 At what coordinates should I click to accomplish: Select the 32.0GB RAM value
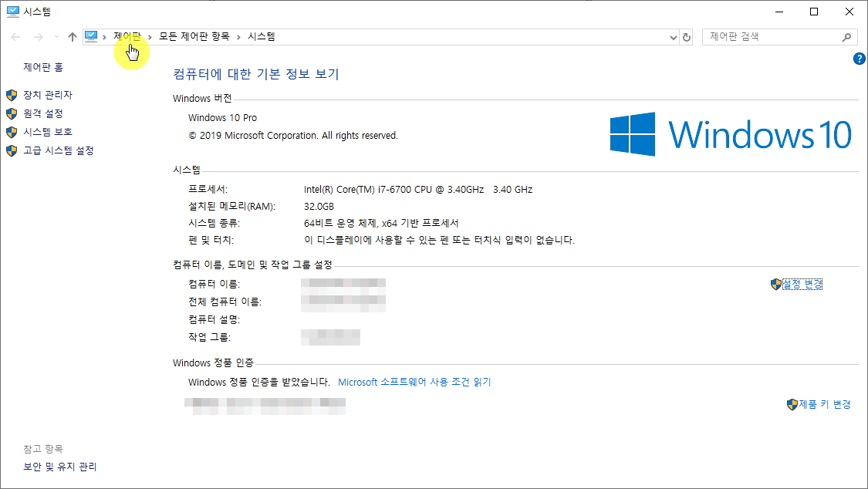(319, 207)
